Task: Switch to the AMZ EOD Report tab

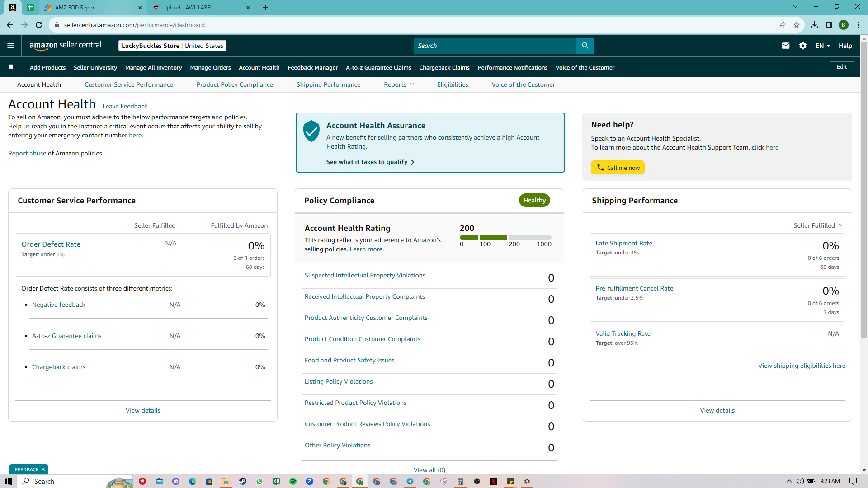Action: pyautogui.click(x=93, y=8)
